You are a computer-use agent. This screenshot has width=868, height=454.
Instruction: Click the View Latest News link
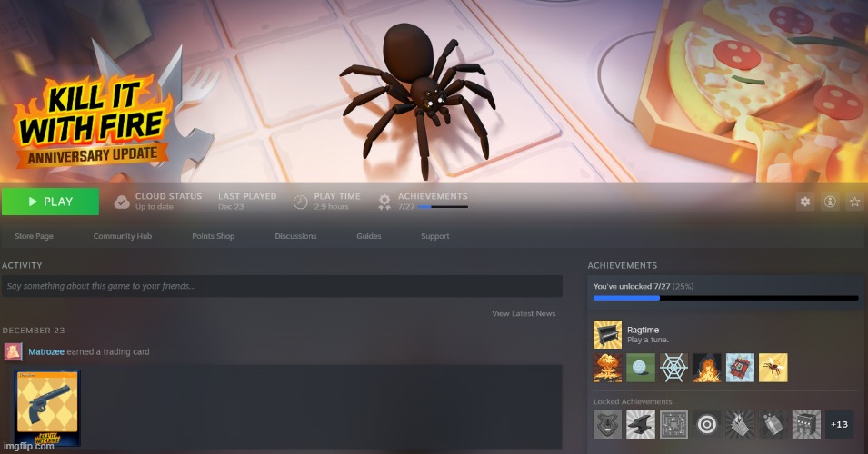(524, 313)
